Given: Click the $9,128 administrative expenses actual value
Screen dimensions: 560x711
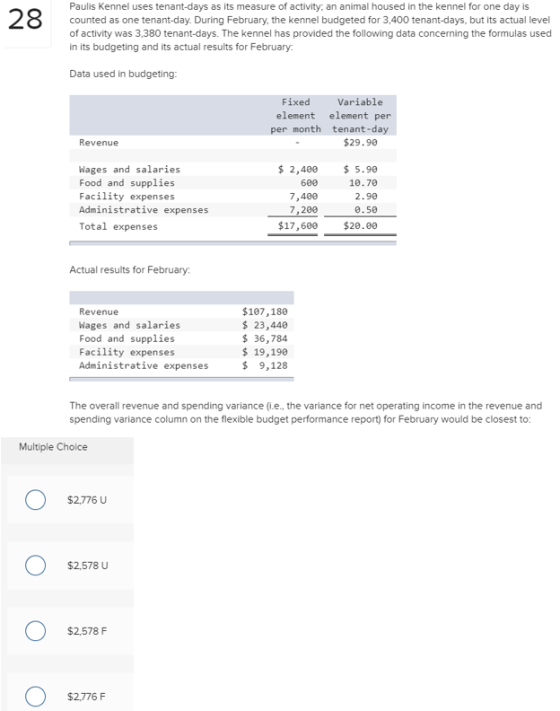Looking at the screenshot, I should 265,365.
